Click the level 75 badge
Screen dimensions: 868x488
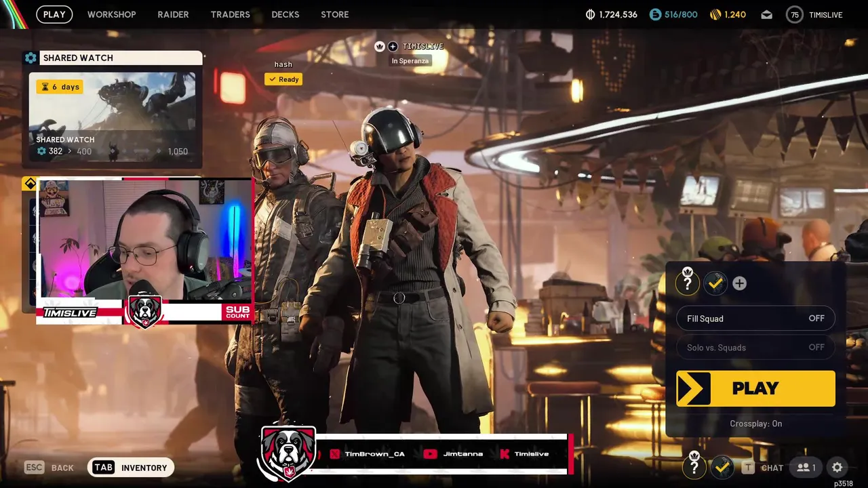(x=794, y=14)
